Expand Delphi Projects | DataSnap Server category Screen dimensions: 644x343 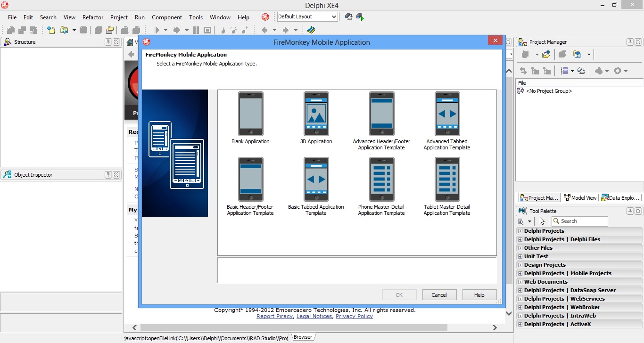520,290
